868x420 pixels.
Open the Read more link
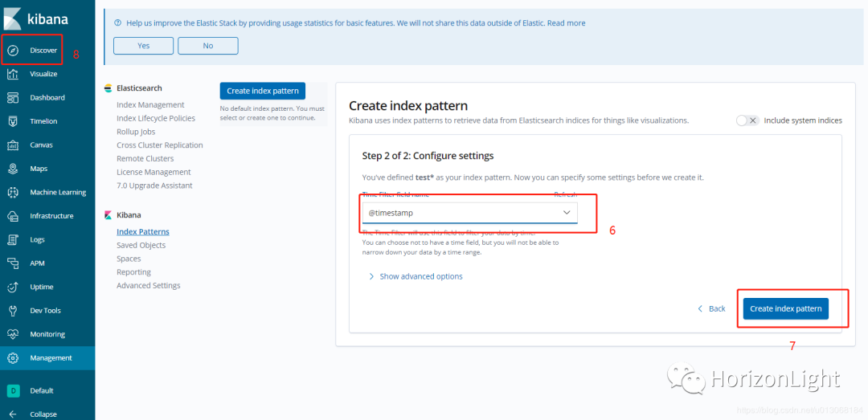(567, 23)
